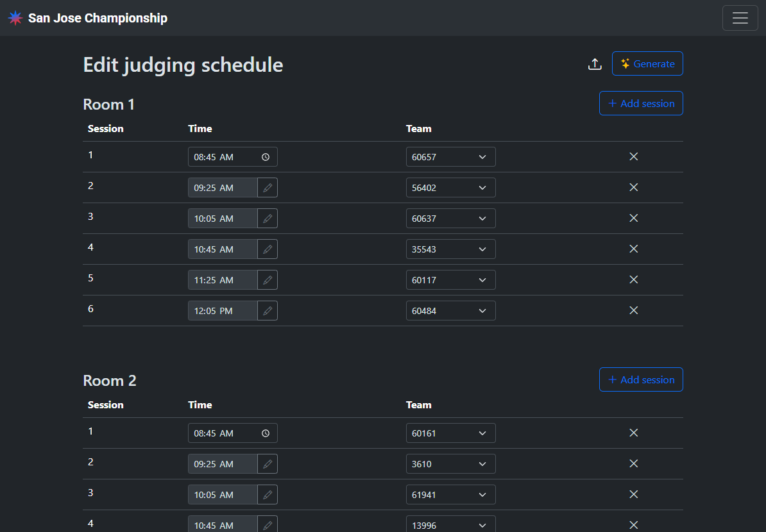Click pencil icon for Room 1 session 2 time

(268, 188)
